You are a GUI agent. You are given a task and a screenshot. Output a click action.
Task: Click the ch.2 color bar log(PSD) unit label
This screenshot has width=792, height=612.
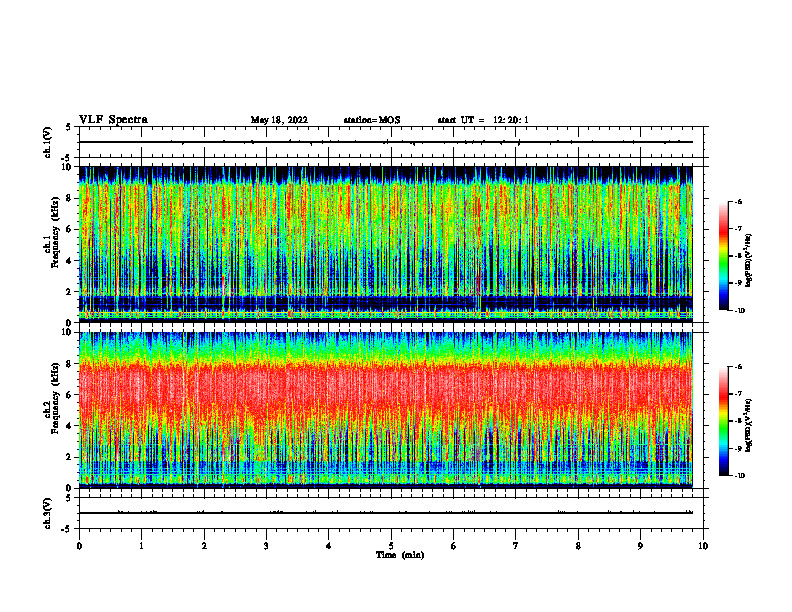click(x=749, y=425)
